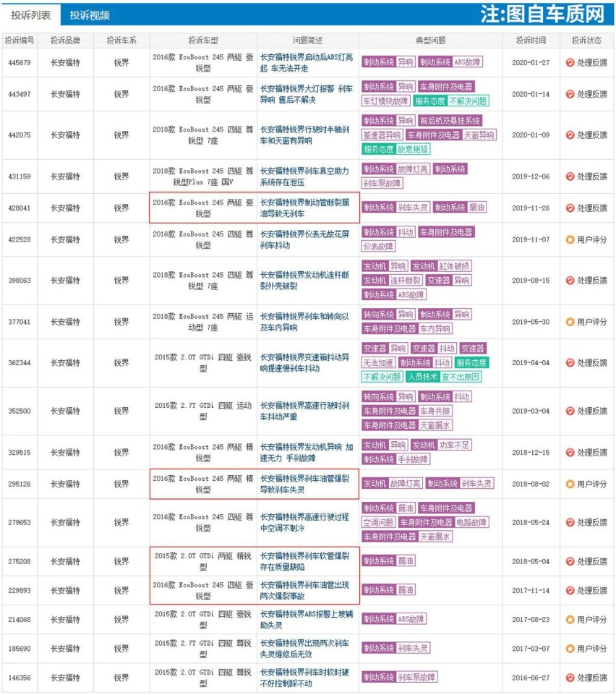Click the 处理反馈 status icon for complaint 443497
The width and height of the screenshot is (616, 695).
[570, 94]
